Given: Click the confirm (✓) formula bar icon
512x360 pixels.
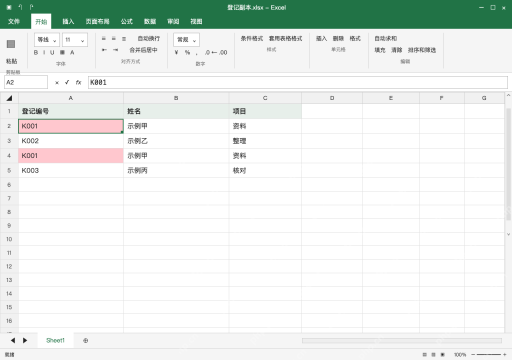Looking at the screenshot, I should pos(67,82).
